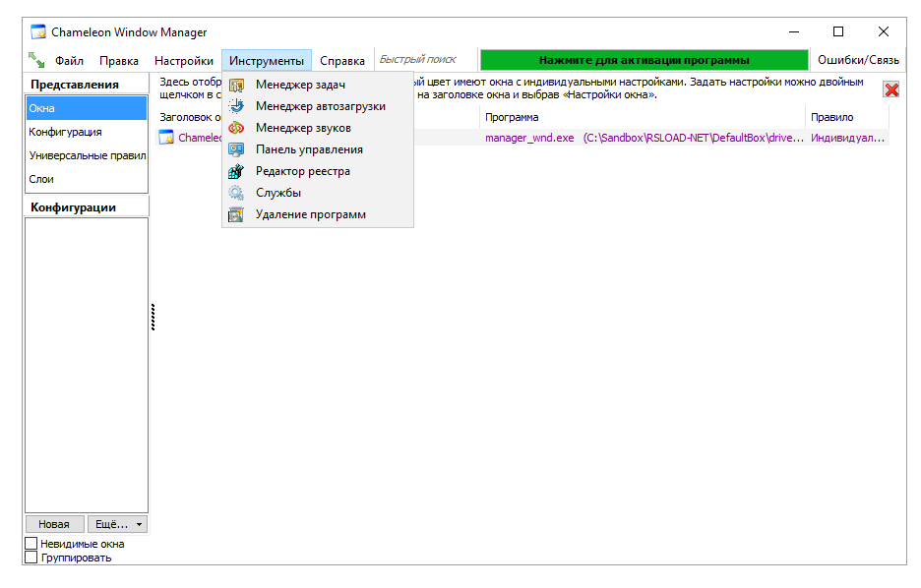Click the Службы gear icon
This screenshot has height=588, width=921.
[236, 193]
